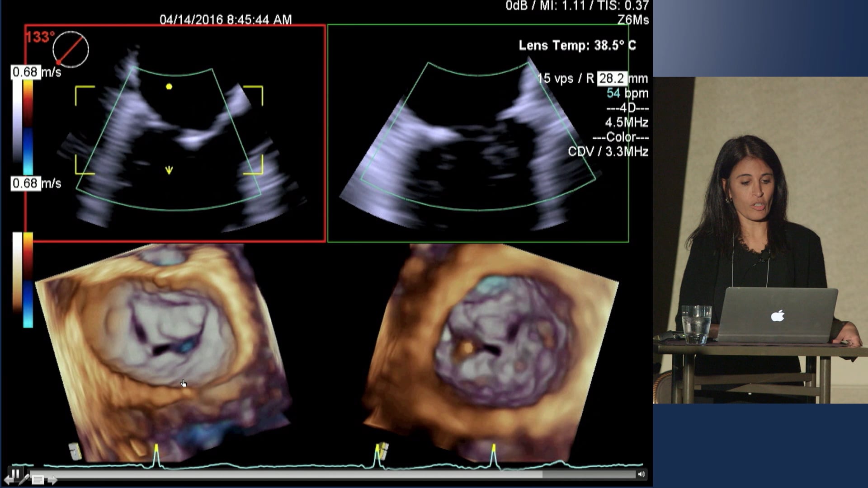Mute audio with the speaker icon
This screenshot has height=488, width=868.
coord(641,474)
